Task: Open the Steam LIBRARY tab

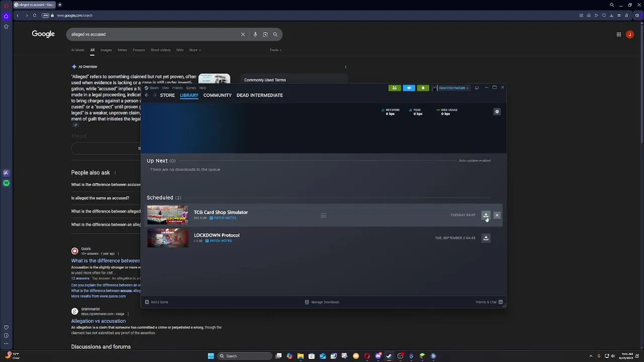Action: (189, 95)
